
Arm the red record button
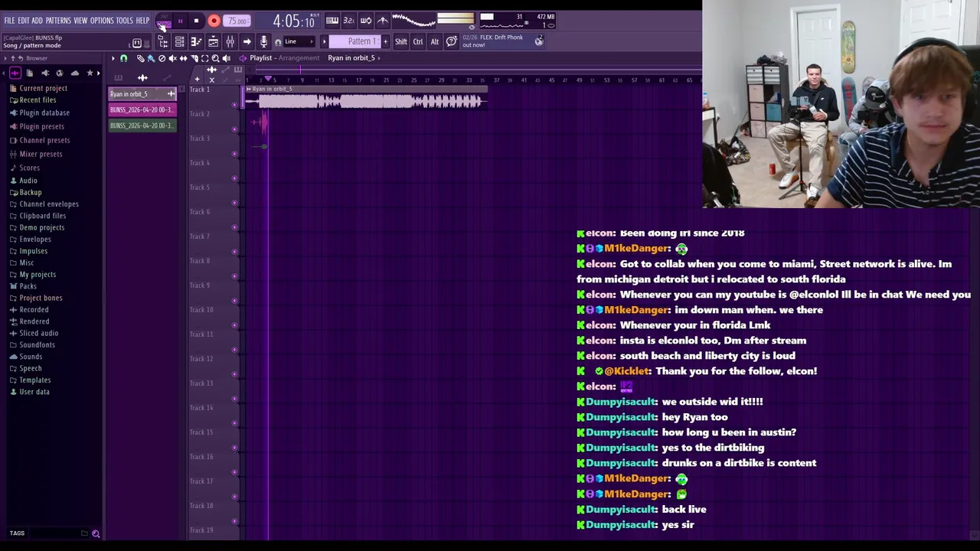214,21
